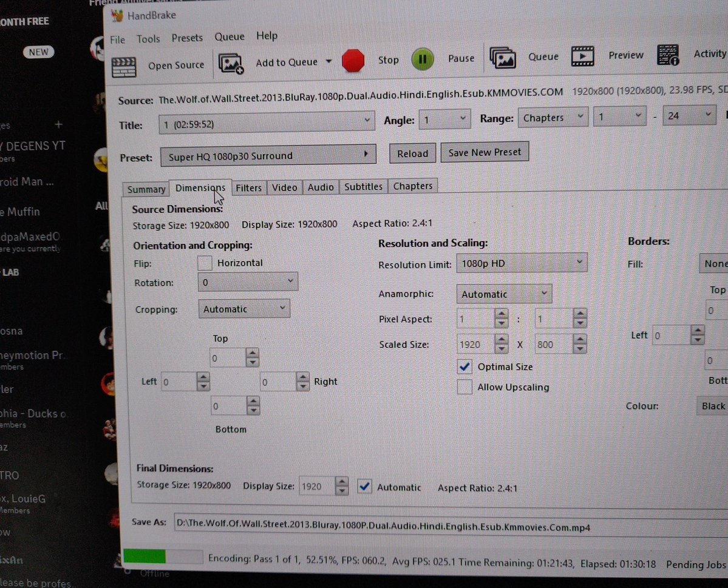Image resolution: width=728 pixels, height=588 pixels.
Task: Open the Add to Queue dropdown arrow
Action: (328, 61)
